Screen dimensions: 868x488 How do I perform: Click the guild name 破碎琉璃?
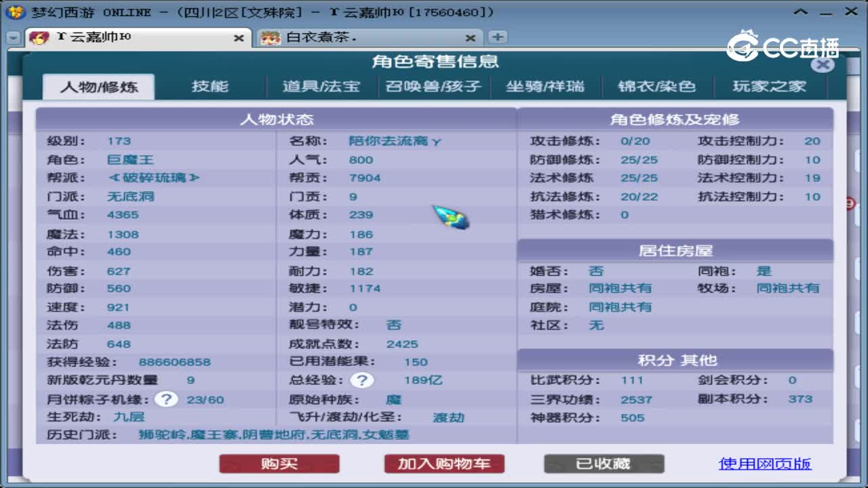click(154, 178)
